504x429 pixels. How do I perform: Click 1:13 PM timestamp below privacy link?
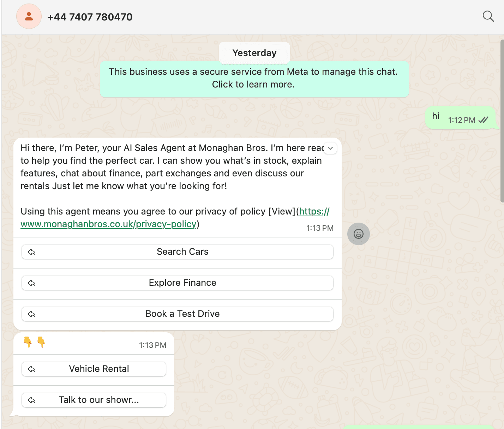click(x=320, y=228)
